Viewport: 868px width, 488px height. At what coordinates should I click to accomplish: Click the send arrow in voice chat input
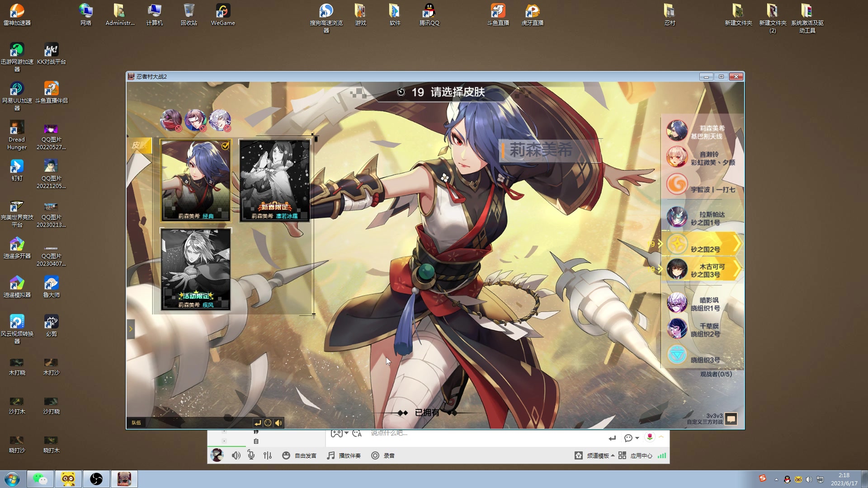coord(612,438)
